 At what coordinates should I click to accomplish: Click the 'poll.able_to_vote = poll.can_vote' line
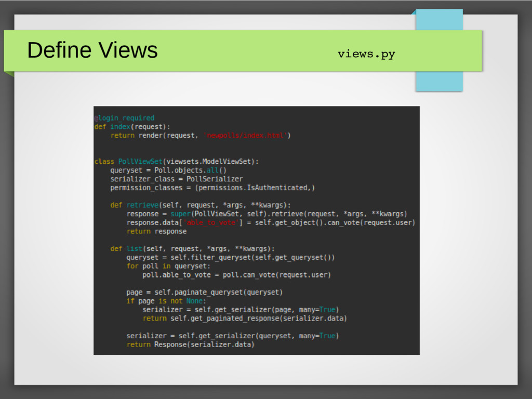[x=236, y=275]
